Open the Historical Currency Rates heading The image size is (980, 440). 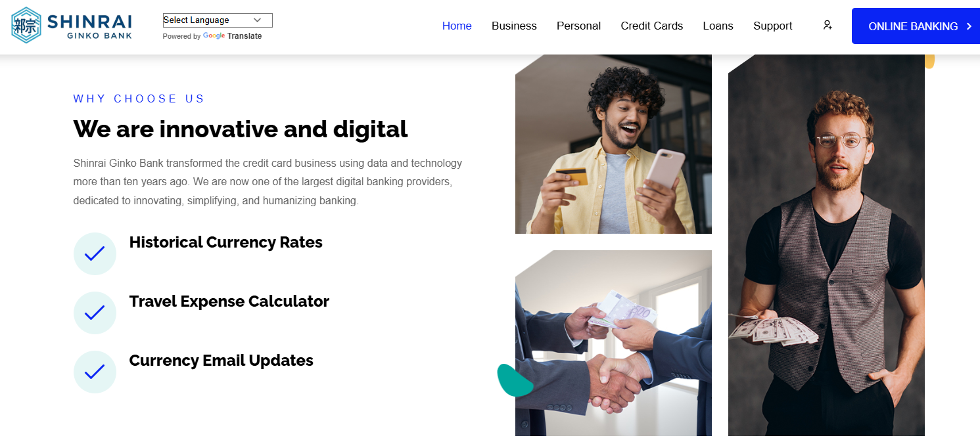coord(226,242)
